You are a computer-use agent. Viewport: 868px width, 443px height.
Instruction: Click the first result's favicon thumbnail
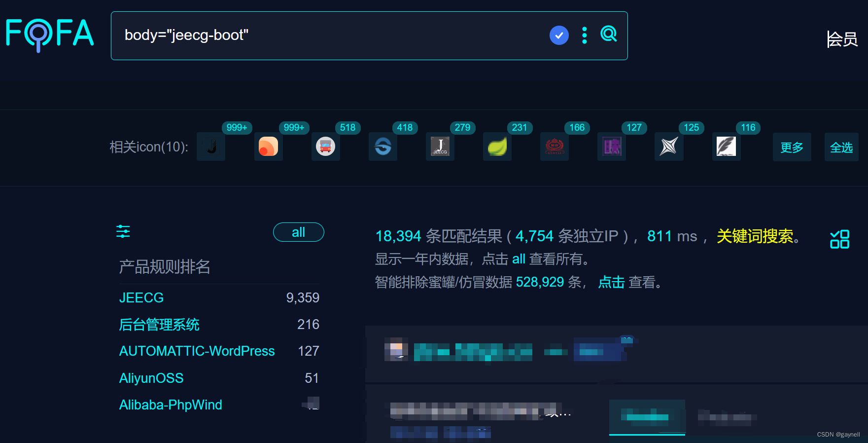tap(396, 349)
